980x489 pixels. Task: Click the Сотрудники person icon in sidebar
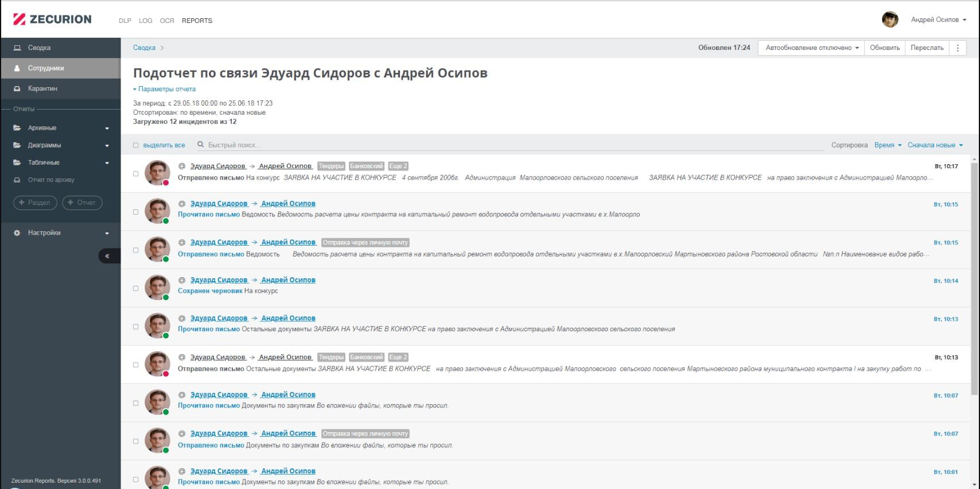coord(17,68)
